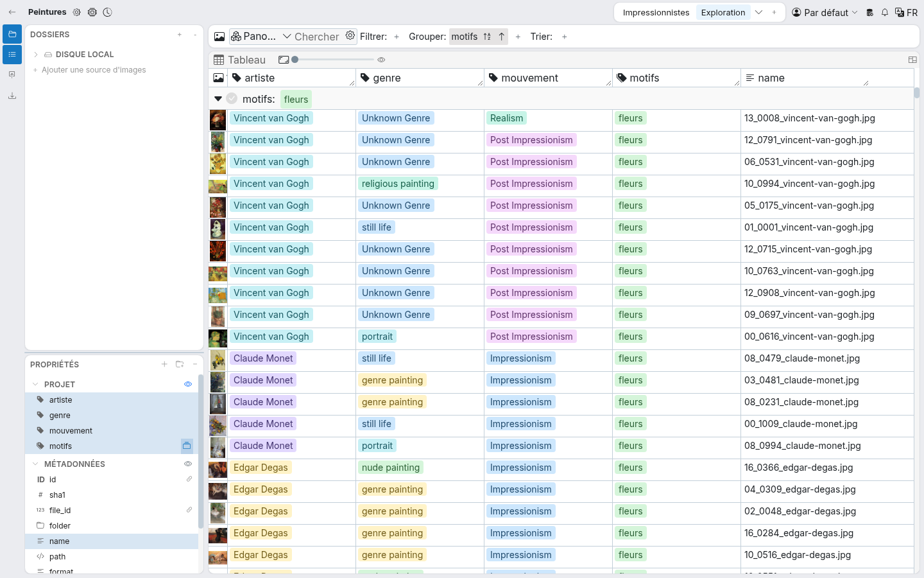Open the tabs chevron dropdown after Exploration
The image size is (924, 578).
click(759, 12)
